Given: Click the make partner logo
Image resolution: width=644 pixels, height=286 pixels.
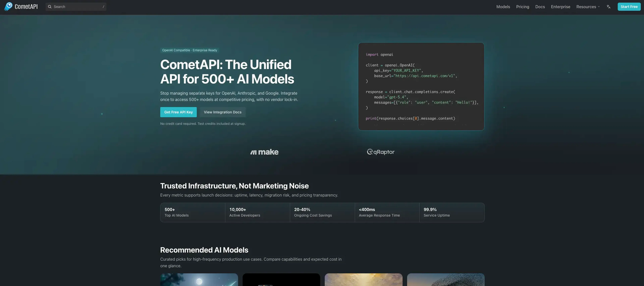Looking at the screenshot, I should (x=264, y=152).
